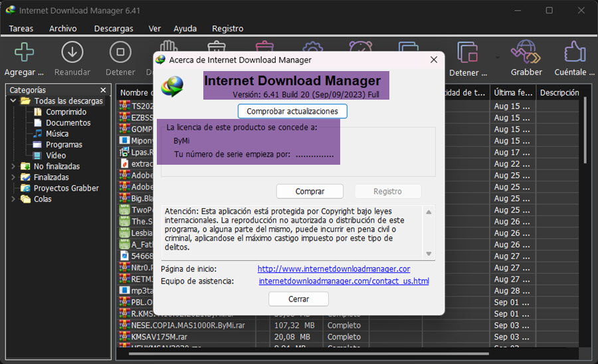
Task: Click the Colas folders icon
Action: [x=25, y=199]
